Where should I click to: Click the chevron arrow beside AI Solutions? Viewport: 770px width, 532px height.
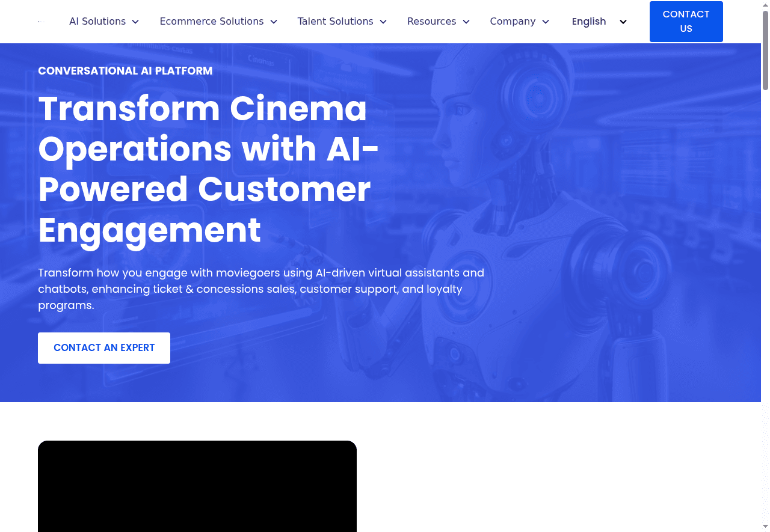click(135, 22)
